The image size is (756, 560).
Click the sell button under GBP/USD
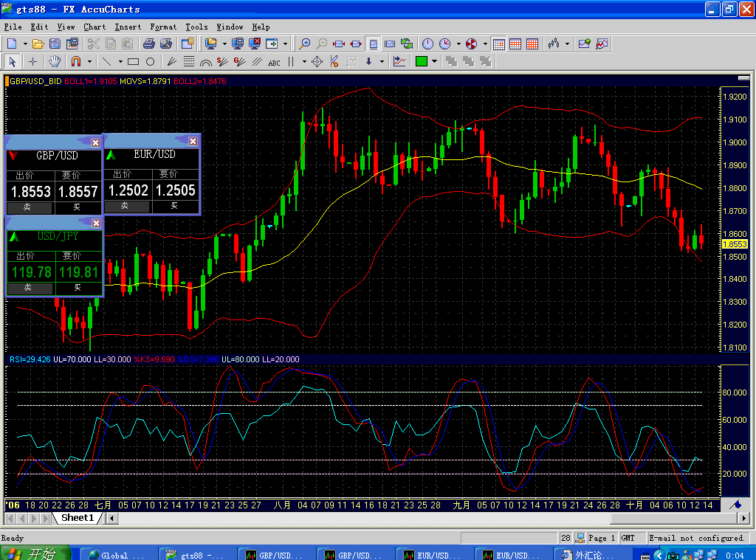30,207
